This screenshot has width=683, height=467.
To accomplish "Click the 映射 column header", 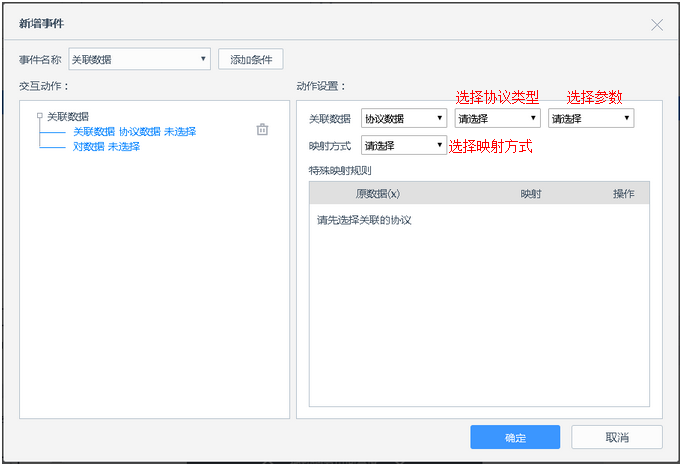I will 531,193.
